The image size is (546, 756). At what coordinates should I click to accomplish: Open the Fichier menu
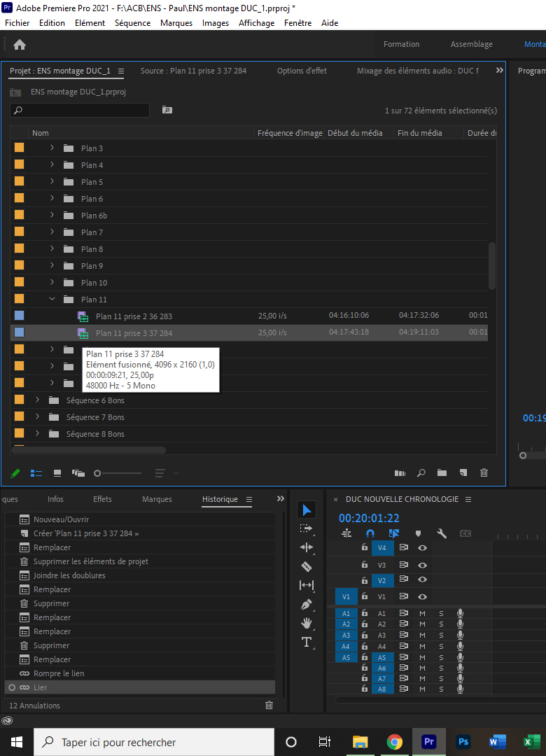17,23
